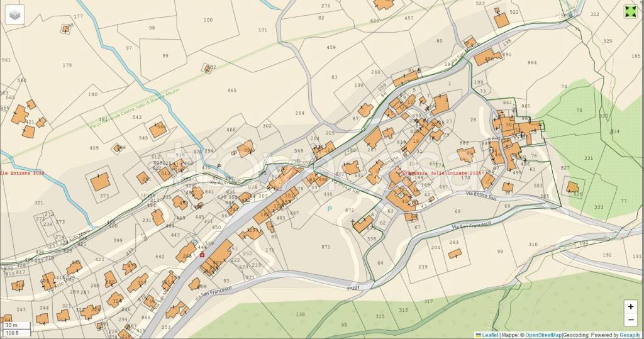The height and width of the screenshot is (339, 644).
Task: Select parcel number 864
Action: (532, 63)
